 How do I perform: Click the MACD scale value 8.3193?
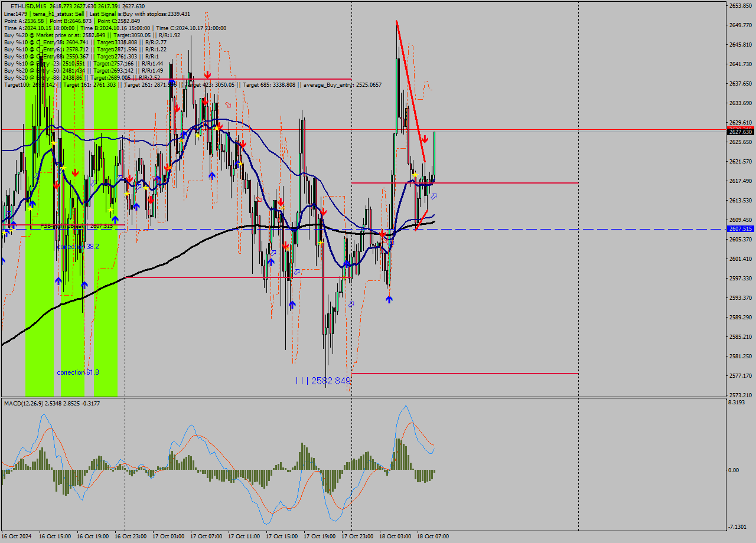pyautogui.click(x=737, y=402)
